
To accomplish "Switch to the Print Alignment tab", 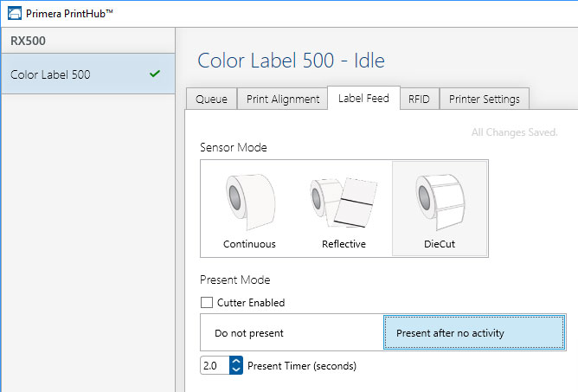I will [283, 99].
